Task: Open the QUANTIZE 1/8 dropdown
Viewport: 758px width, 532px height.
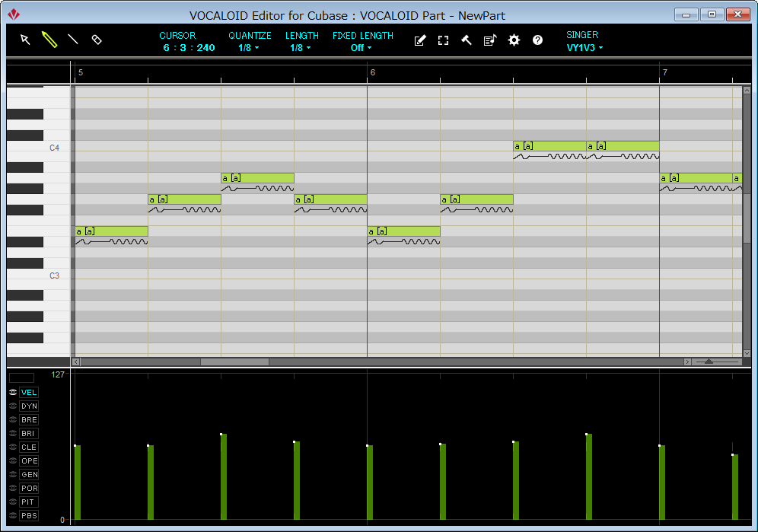Action: click(x=249, y=48)
